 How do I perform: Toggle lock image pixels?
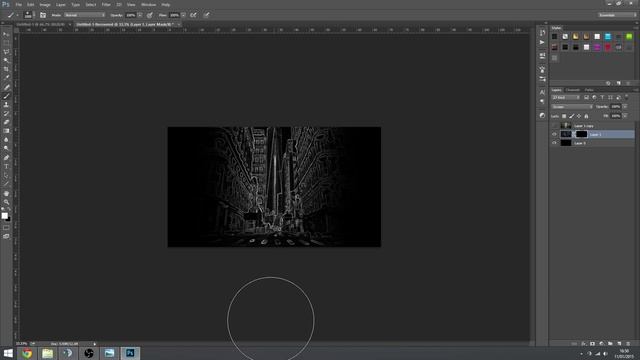pos(571,116)
